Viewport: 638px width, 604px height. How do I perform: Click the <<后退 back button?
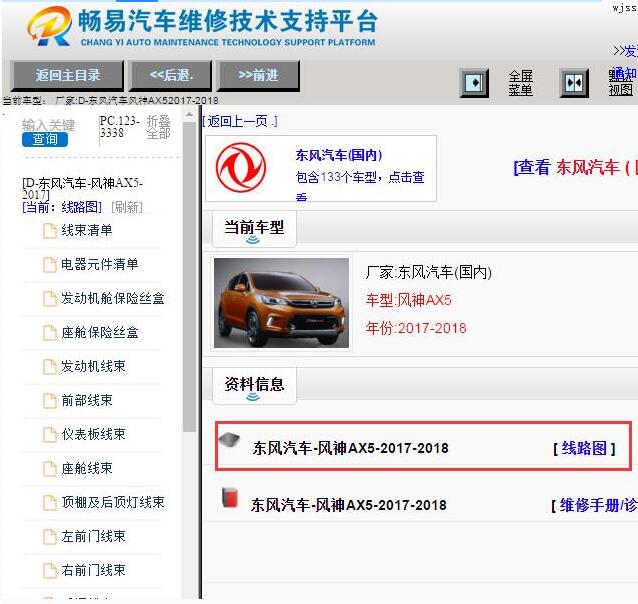coord(170,75)
